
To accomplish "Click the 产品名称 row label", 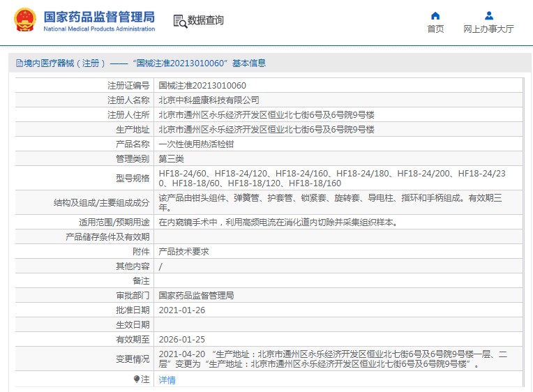I will pyautogui.click(x=133, y=144).
